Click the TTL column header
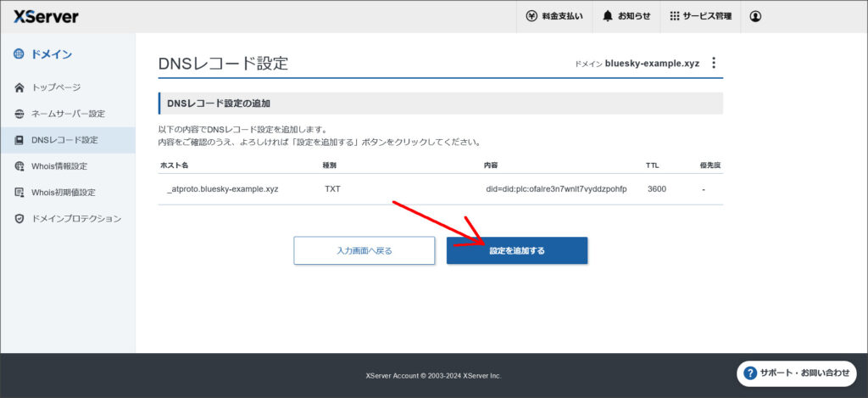 (652, 165)
